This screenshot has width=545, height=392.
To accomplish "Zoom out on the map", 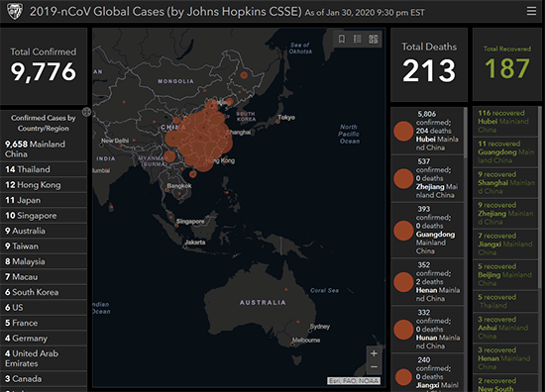I will click(x=374, y=367).
